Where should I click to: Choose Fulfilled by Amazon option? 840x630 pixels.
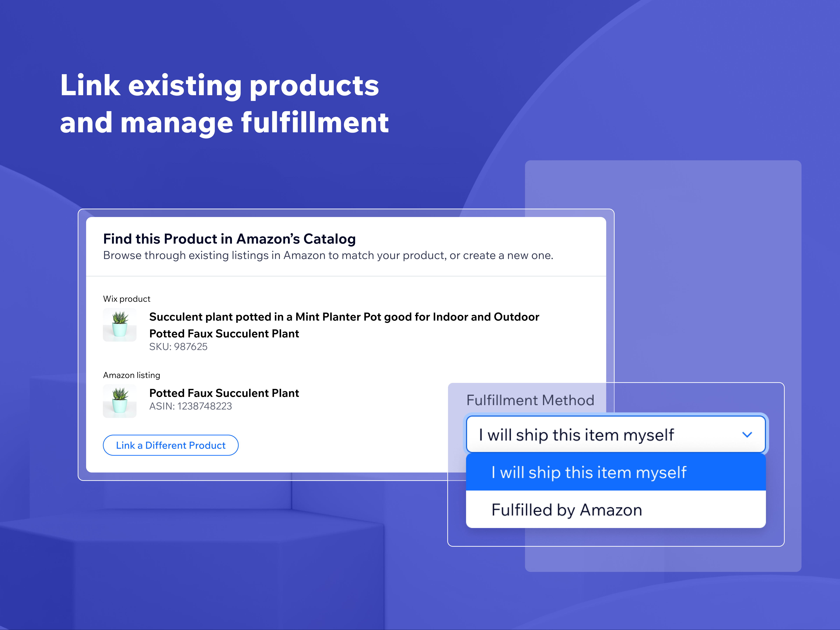[616, 509]
